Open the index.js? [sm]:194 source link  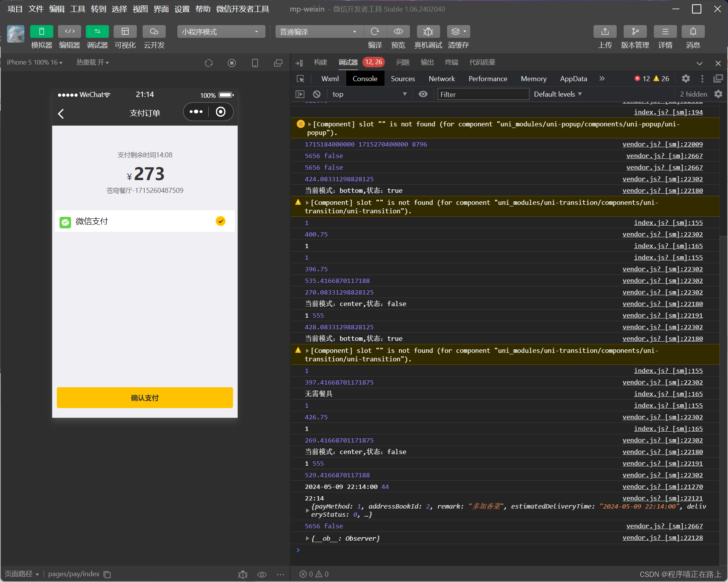[x=668, y=112]
